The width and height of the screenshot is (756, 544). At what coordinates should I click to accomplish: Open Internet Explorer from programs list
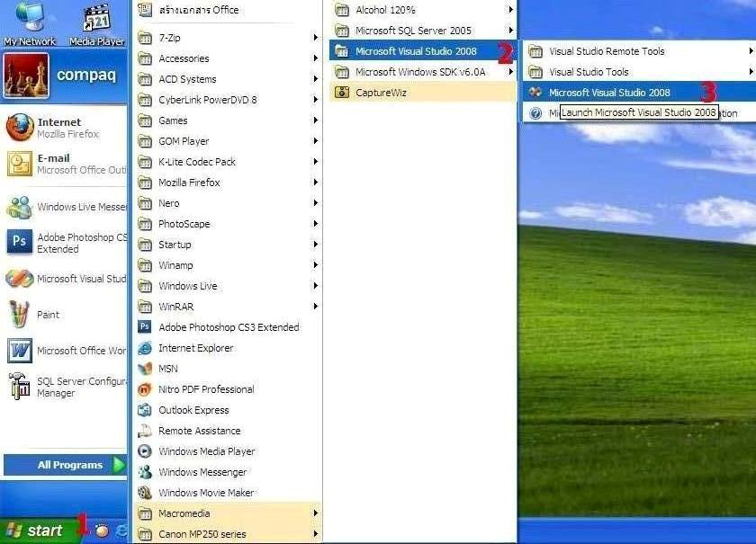(x=227, y=348)
